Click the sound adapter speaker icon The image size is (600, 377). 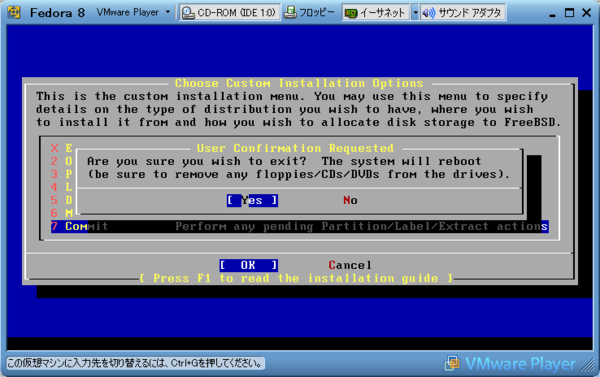point(429,13)
